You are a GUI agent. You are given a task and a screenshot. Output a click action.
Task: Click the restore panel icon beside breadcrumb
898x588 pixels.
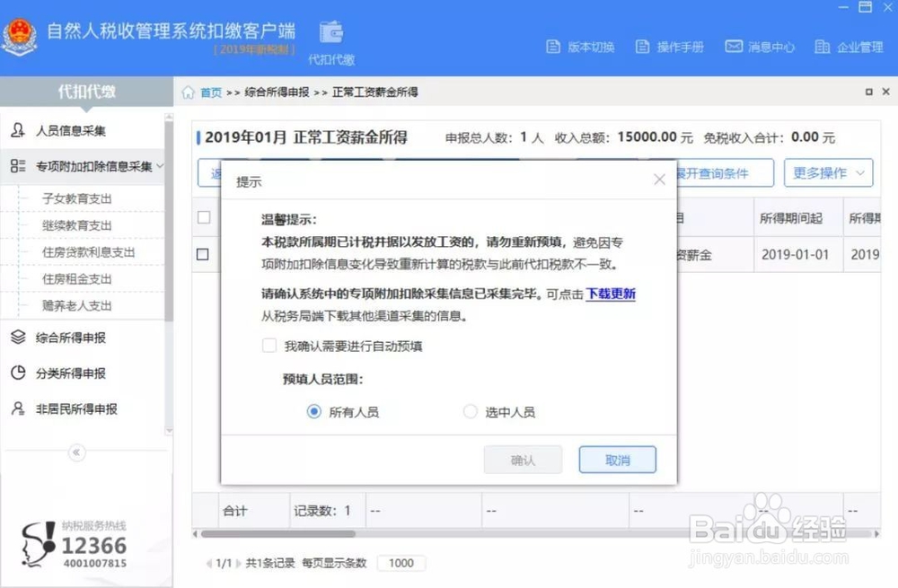[x=868, y=92]
